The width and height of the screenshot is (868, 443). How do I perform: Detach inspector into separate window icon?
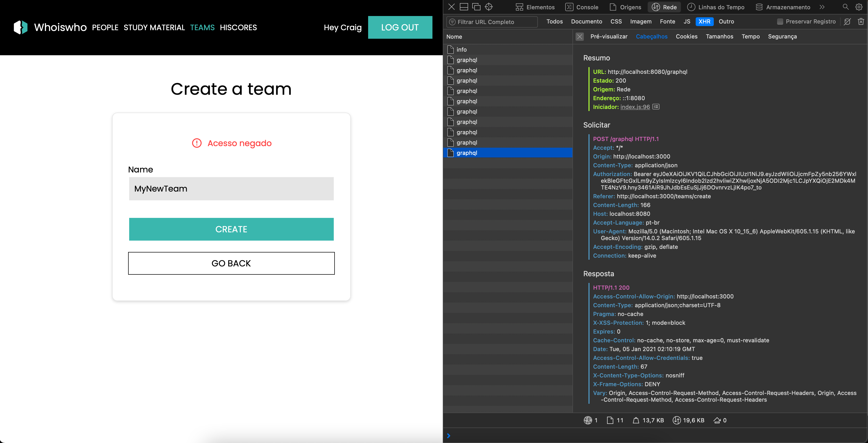coord(476,7)
